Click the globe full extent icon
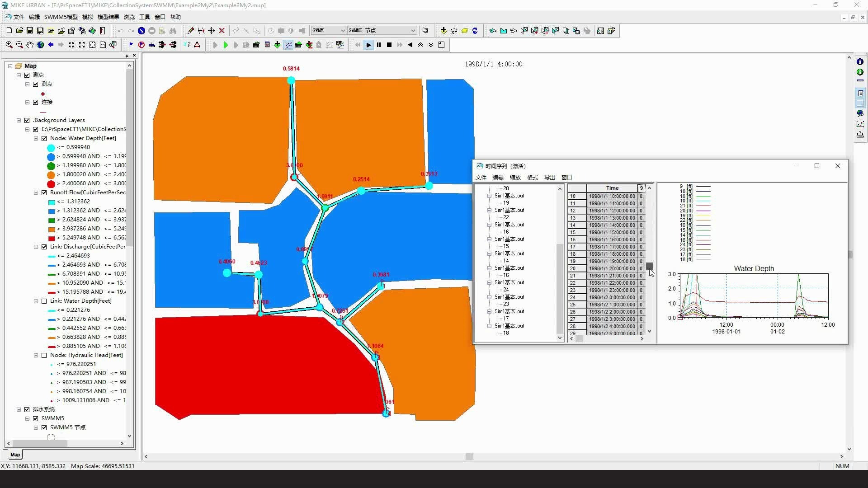 40,45
